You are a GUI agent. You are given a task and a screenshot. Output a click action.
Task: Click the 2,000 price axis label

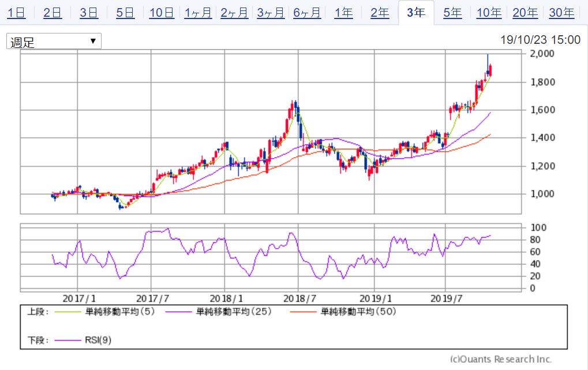click(x=542, y=54)
